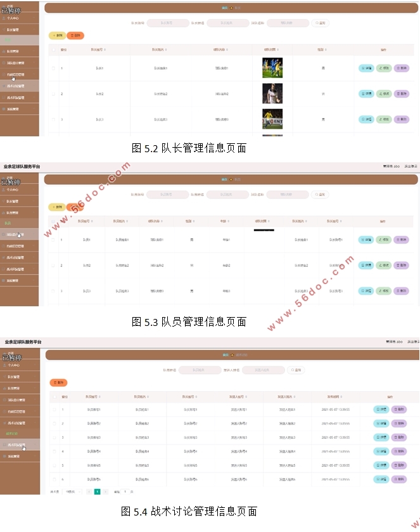Click 删除 icon for row 1 in tactics discussion table

(x=399, y=410)
